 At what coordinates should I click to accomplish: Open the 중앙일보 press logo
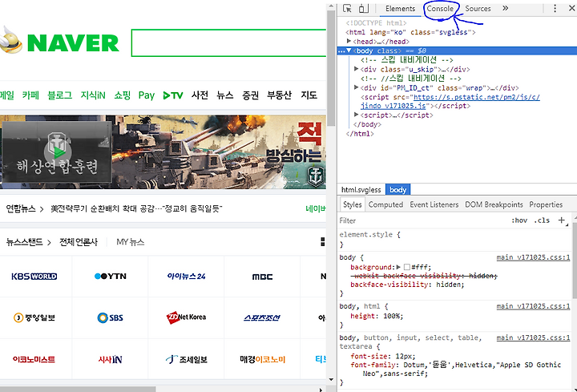pos(34,317)
